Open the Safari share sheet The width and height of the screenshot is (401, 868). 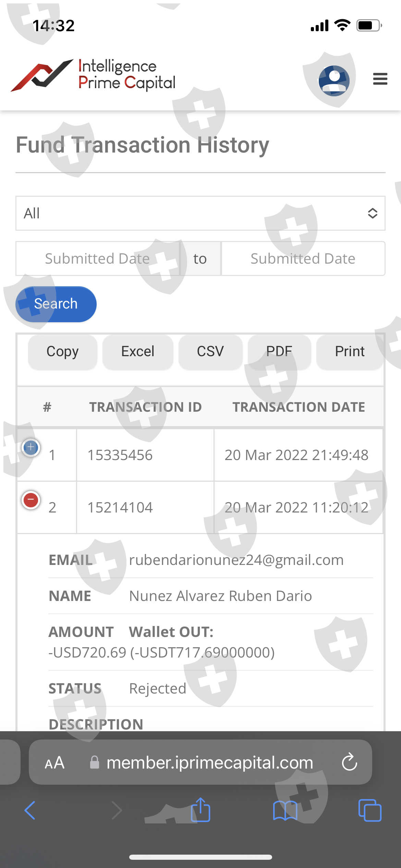200,810
